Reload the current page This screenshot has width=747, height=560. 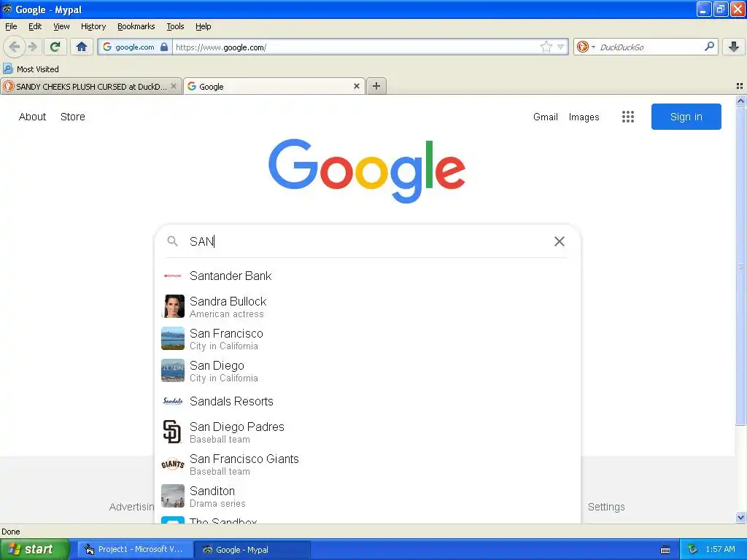pyautogui.click(x=55, y=47)
